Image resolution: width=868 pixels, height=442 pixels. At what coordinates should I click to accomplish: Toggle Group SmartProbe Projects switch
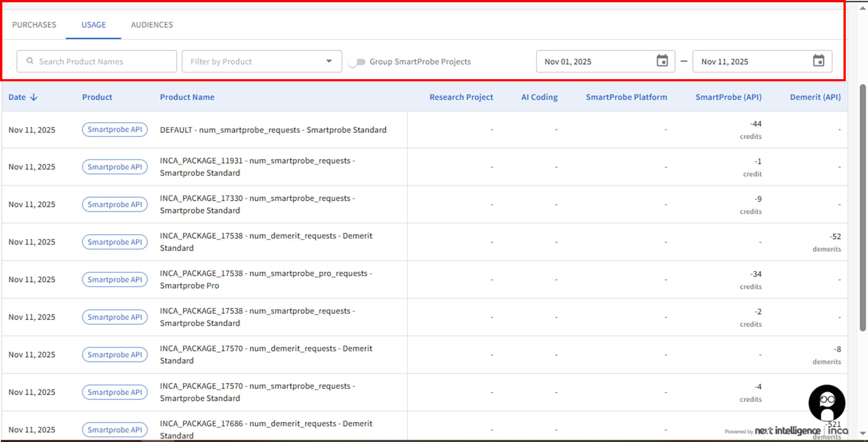357,62
